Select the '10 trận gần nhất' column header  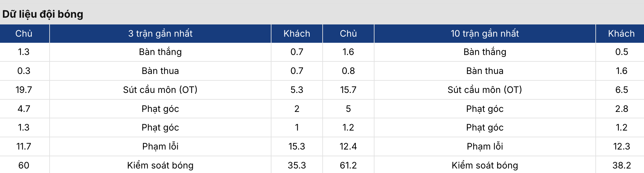tap(485, 33)
